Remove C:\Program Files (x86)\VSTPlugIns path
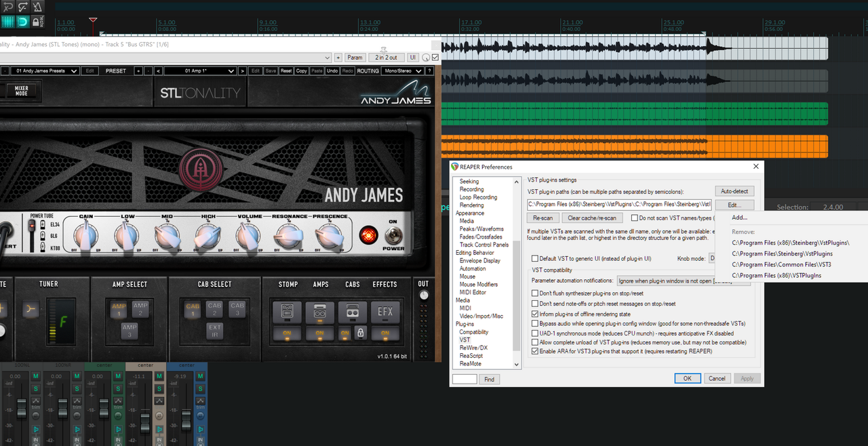This screenshot has width=868, height=446. pos(776,276)
